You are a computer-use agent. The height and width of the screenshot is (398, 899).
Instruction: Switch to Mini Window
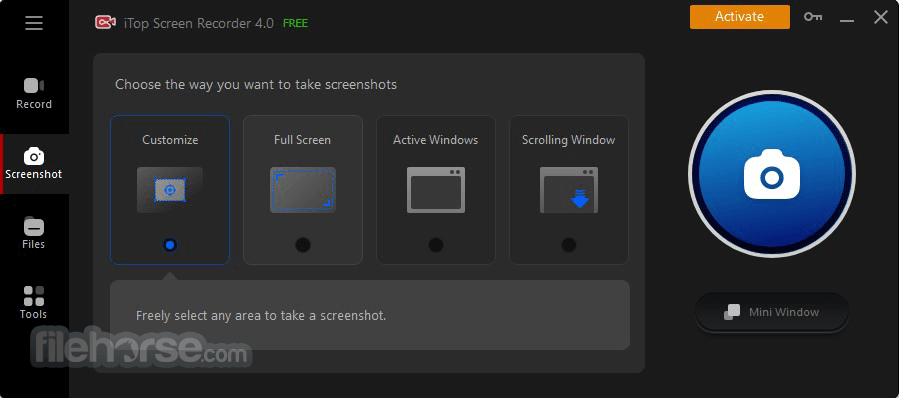[772, 312]
